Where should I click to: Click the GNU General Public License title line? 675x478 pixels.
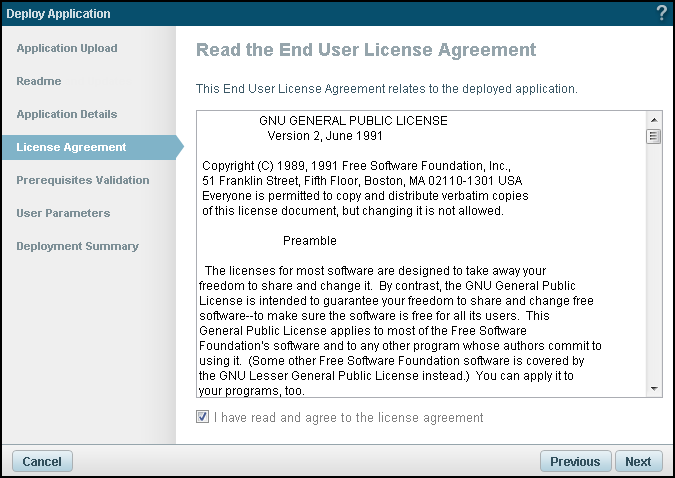coord(353,120)
